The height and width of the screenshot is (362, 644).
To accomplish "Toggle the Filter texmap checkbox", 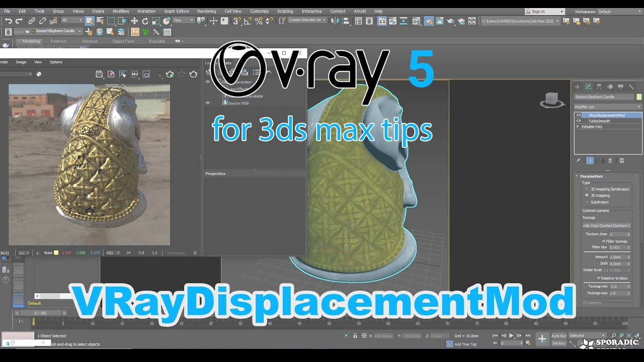I will (x=604, y=241).
